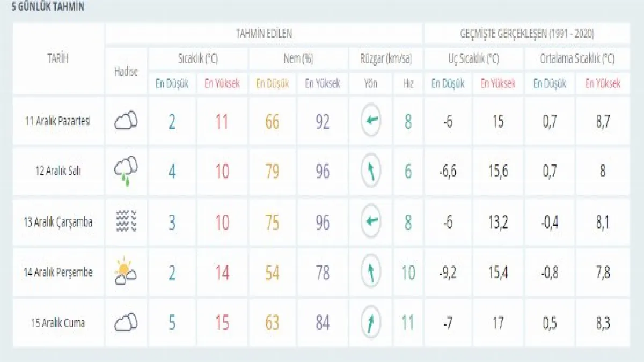Select the wind direction arrow for 15 Aralık Cuma
The height and width of the screenshot is (362, 644).
pyautogui.click(x=371, y=322)
